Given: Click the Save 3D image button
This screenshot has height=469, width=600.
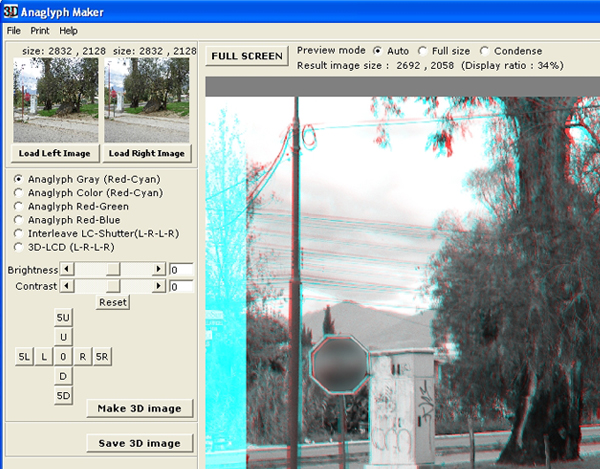Looking at the screenshot, I should point(140,443).
